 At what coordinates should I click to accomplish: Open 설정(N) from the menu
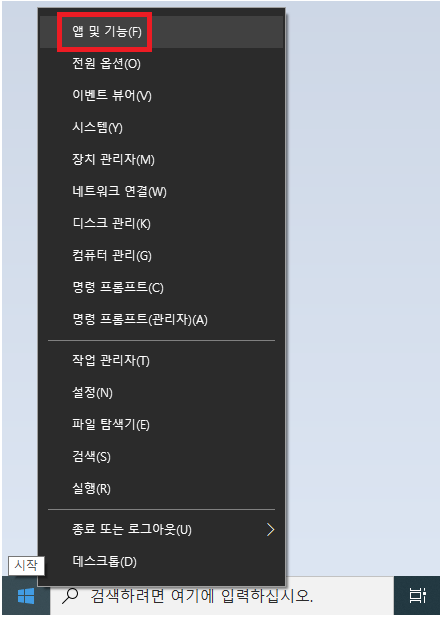[x=161, y=392]
